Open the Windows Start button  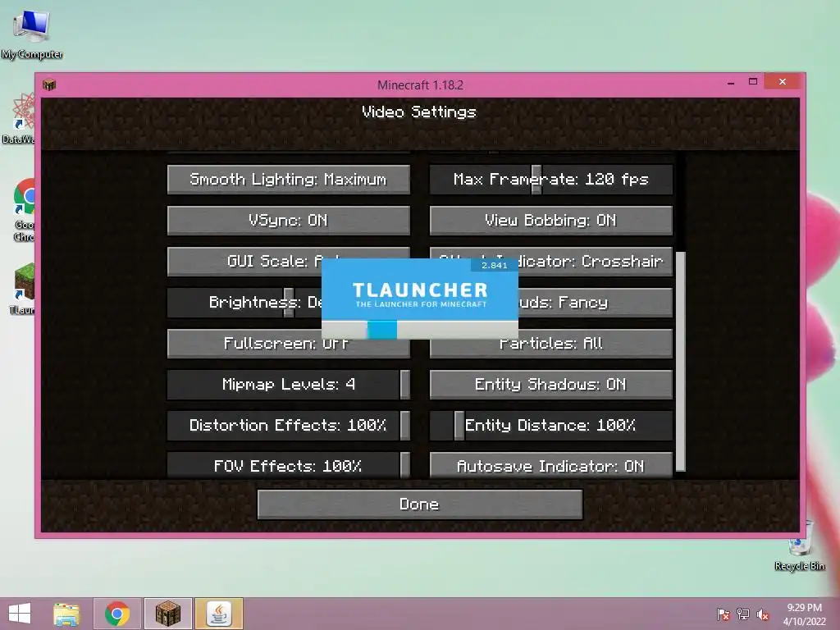coord(20,614)
